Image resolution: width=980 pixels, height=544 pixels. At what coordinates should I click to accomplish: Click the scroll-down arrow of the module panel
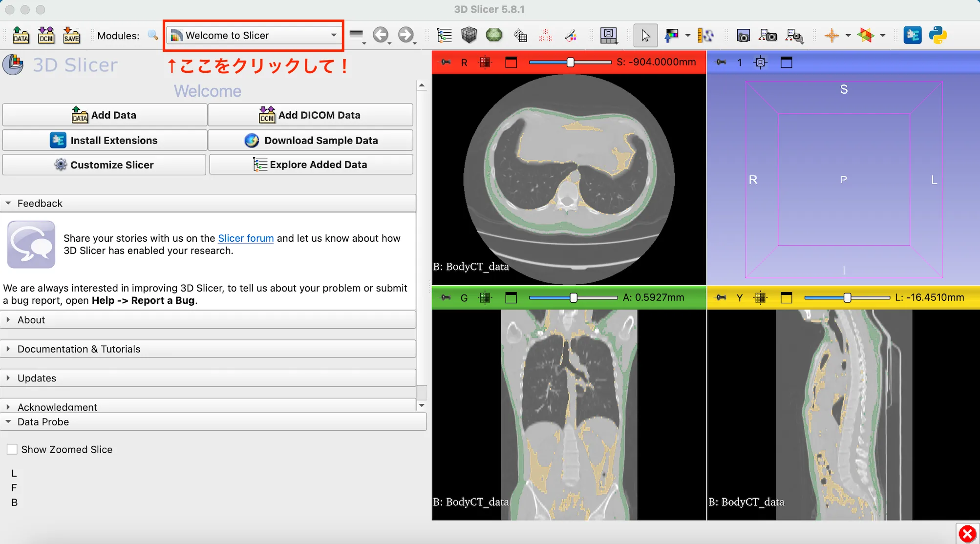pyautogui.click(x=421, y=405)
